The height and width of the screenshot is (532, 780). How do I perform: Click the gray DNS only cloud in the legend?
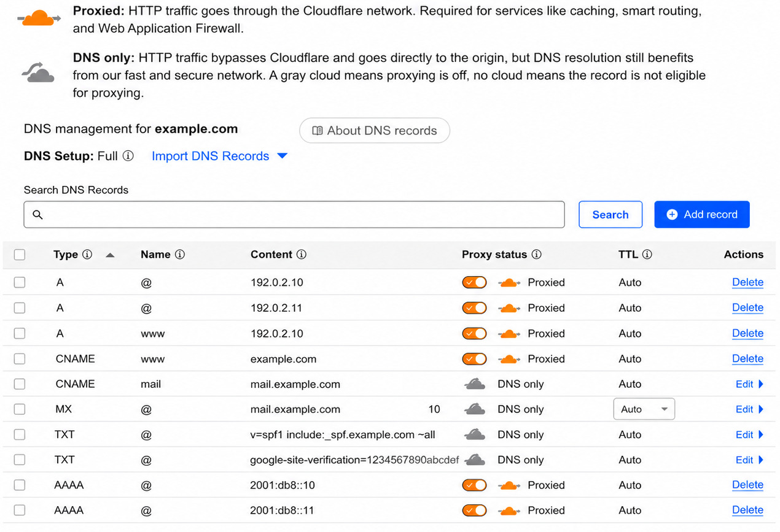[39, 72]
